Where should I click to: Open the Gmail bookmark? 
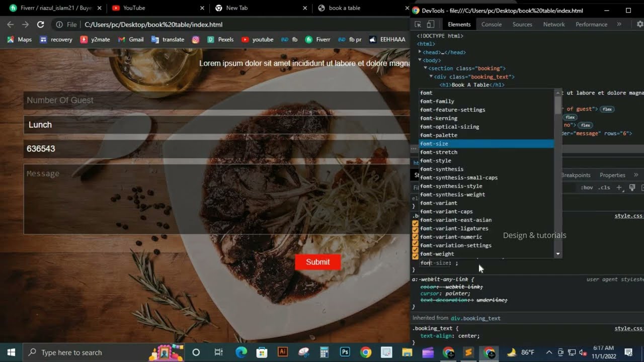tap(131, 39)
